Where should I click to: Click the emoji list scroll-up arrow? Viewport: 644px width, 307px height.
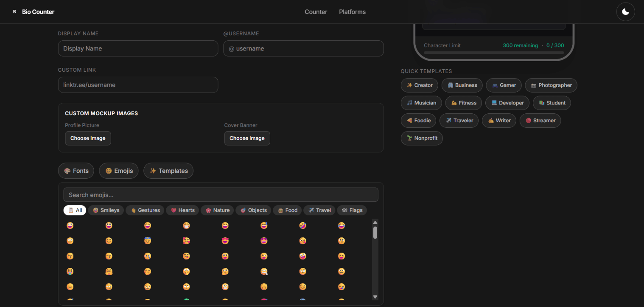point(375,223)
